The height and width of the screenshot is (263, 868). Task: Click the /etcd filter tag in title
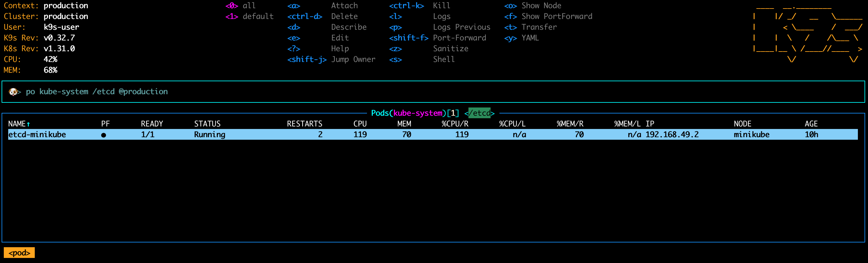[x=480, y=113]
